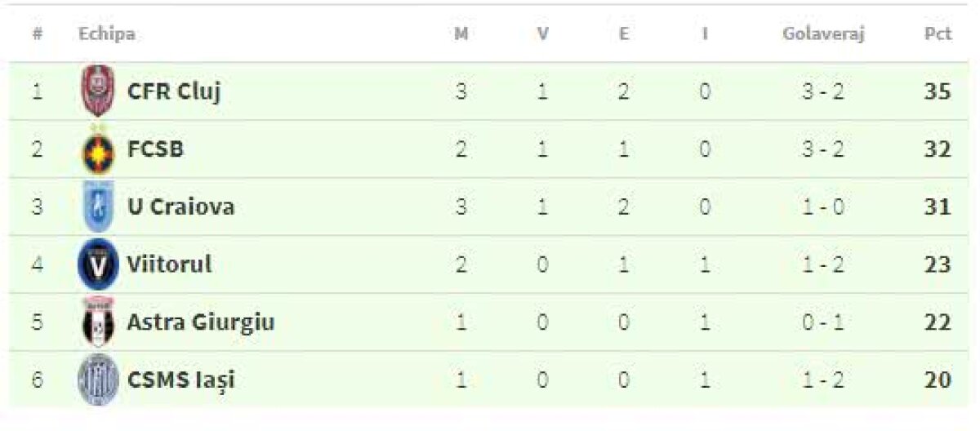Click the FCSB team logo

(x=98, y=150)
